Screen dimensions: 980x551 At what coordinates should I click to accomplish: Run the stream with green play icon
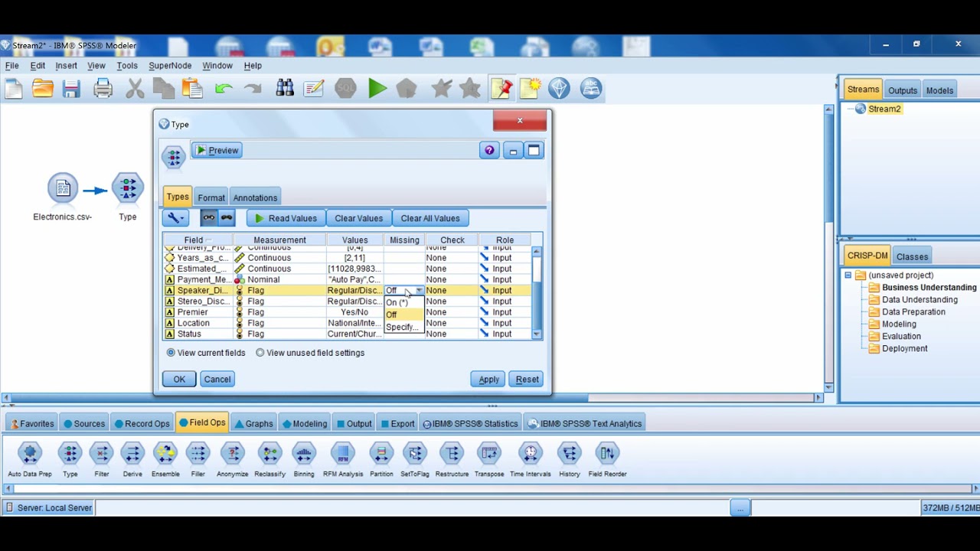click(377, 89)
